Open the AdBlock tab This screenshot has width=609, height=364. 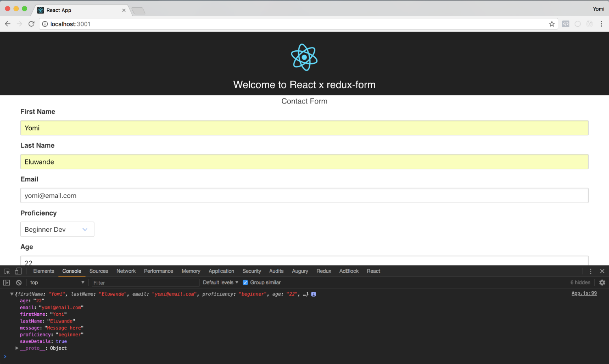coord(349,271)
